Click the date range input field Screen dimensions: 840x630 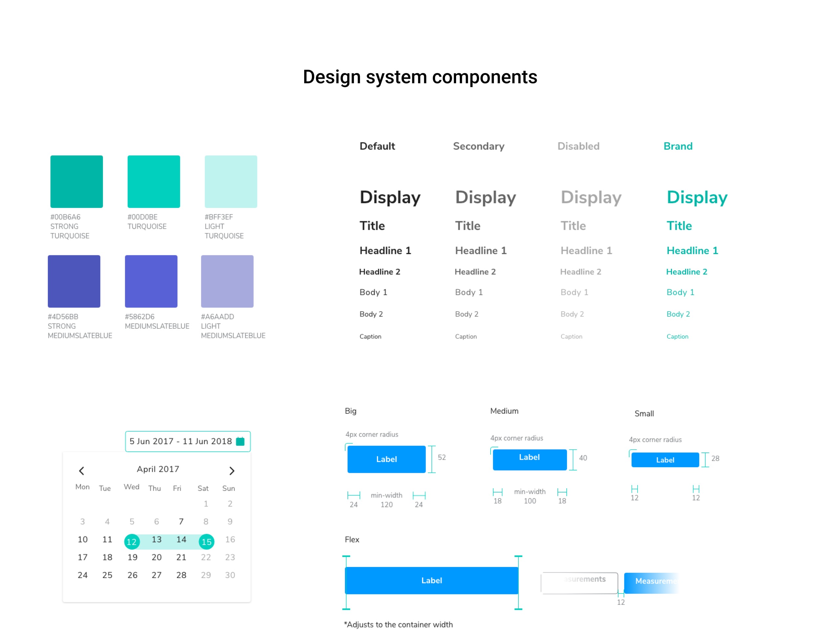(x=188, y=441)
